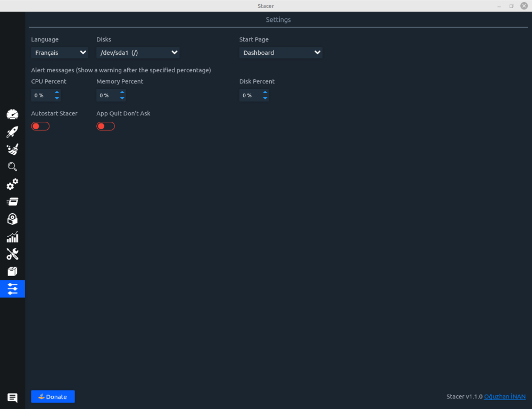Decrease Disk Percent with down arrow
532x409 pixels.
[x=265, y=98]
